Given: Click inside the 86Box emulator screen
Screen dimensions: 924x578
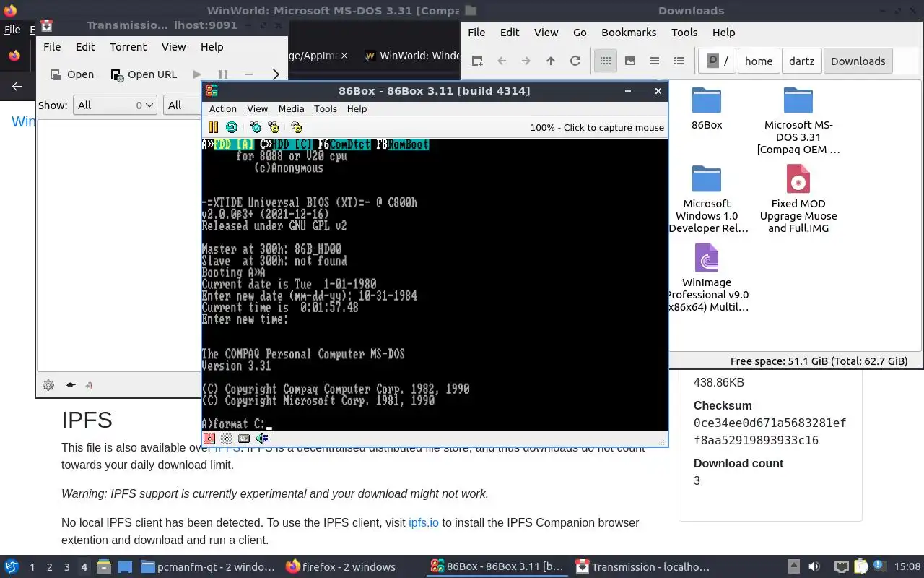Looking at the screenshot, I should (435, 285).
